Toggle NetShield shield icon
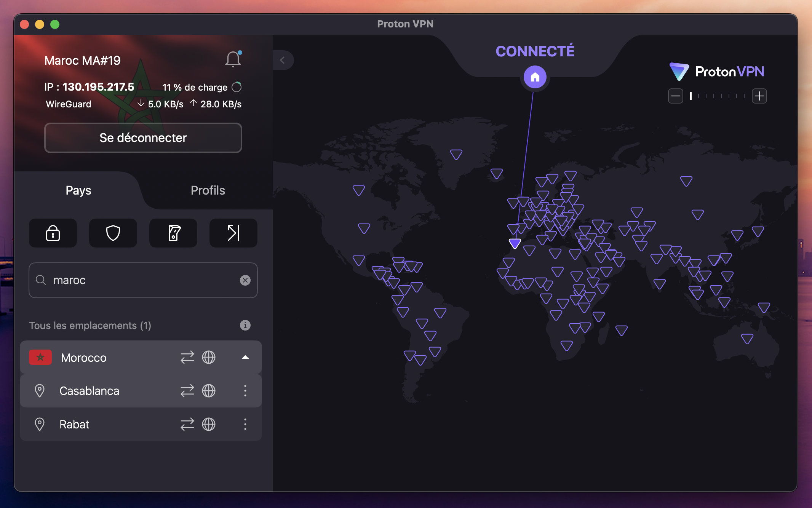The width and height of the screenshot is (812, 508). coord(113,233)
